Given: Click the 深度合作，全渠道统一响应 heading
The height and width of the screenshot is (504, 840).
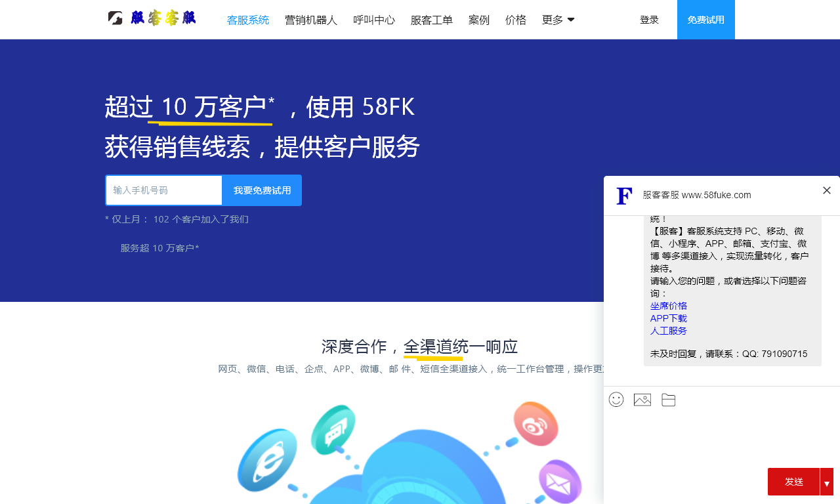Looking at the screenshot, I should (420, 346).
